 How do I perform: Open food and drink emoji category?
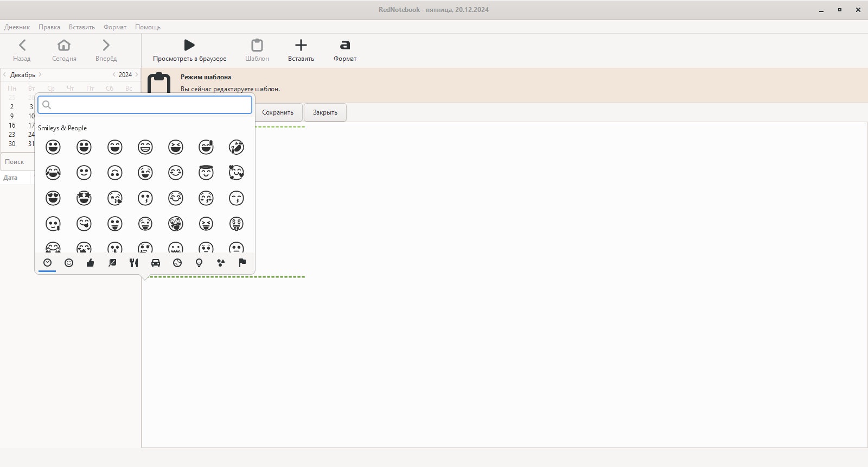point(134,263)
